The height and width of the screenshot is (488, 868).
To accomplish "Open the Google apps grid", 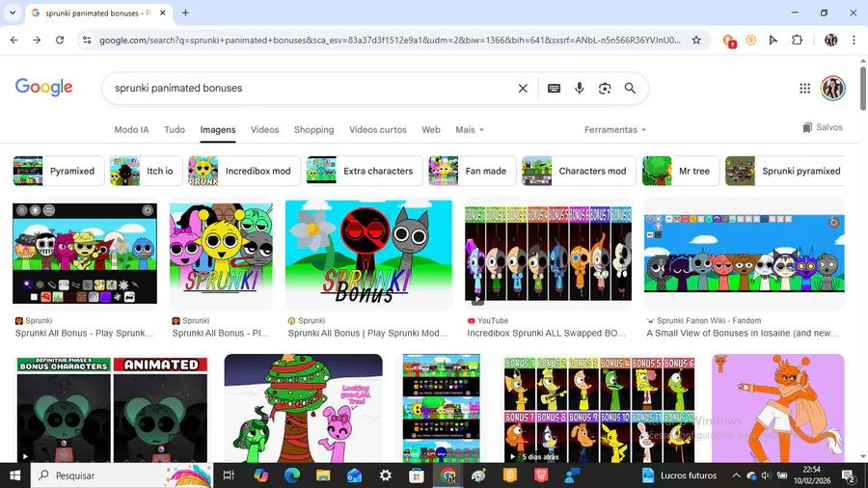I will (x=805, y=88).
